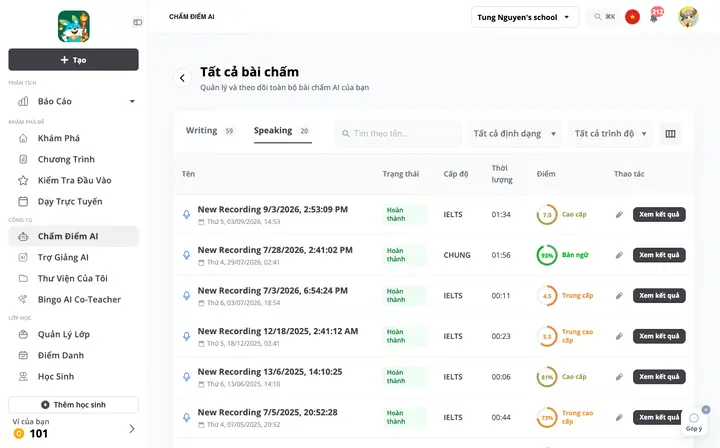
Task: Click the CHUNG level cell
Action: 457,255
